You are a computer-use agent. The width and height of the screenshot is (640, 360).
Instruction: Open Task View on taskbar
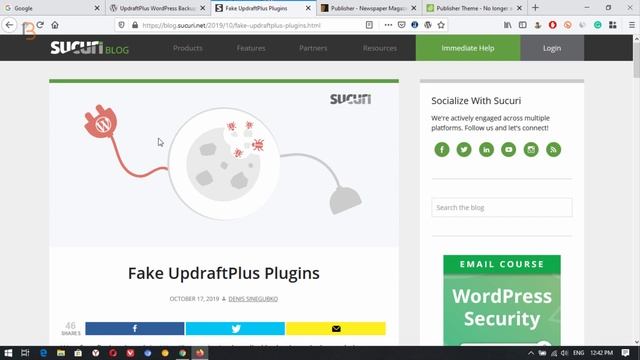pyautogui.click(x=25, y=353)
